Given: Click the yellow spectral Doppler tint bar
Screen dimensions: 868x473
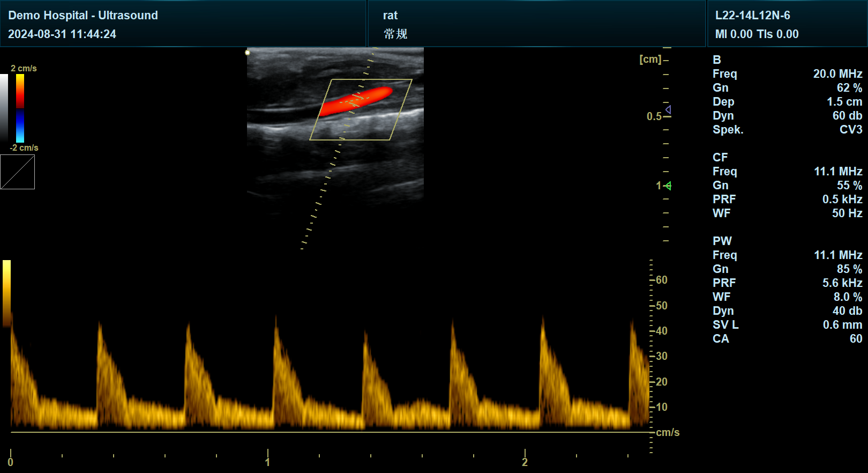Looking at the screenshot, I should [7, 292].
